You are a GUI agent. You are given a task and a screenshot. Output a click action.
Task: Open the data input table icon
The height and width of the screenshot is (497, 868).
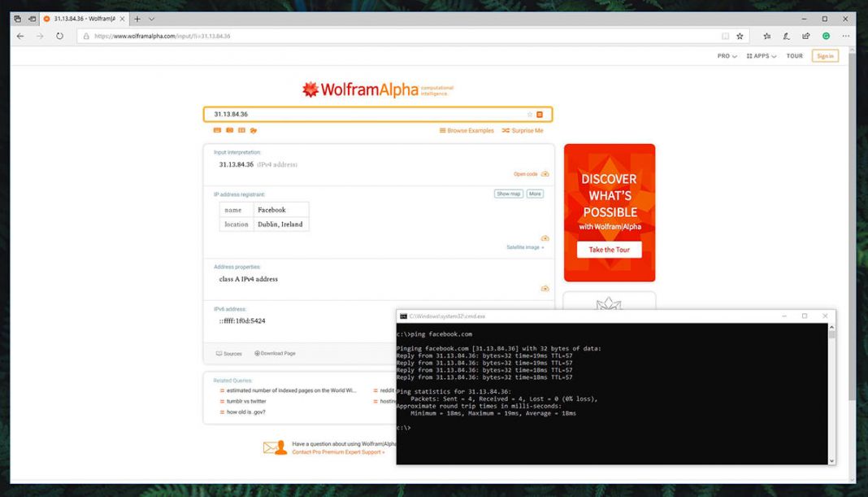coord(241,130)
